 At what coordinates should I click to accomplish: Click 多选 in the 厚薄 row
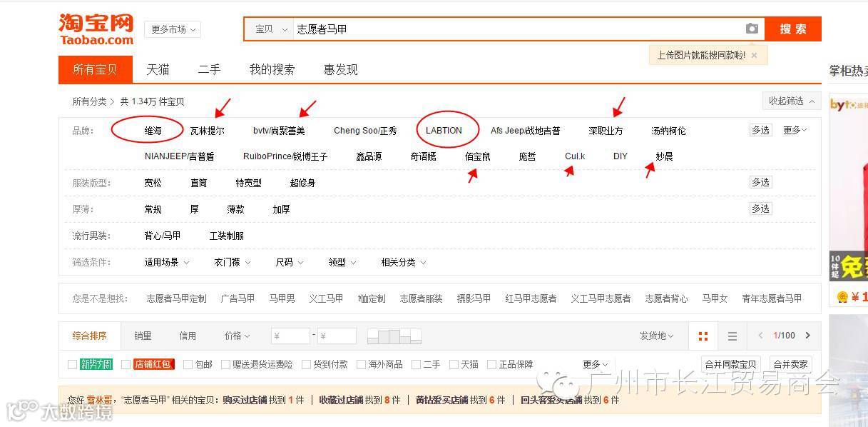[x=760, y=209]
